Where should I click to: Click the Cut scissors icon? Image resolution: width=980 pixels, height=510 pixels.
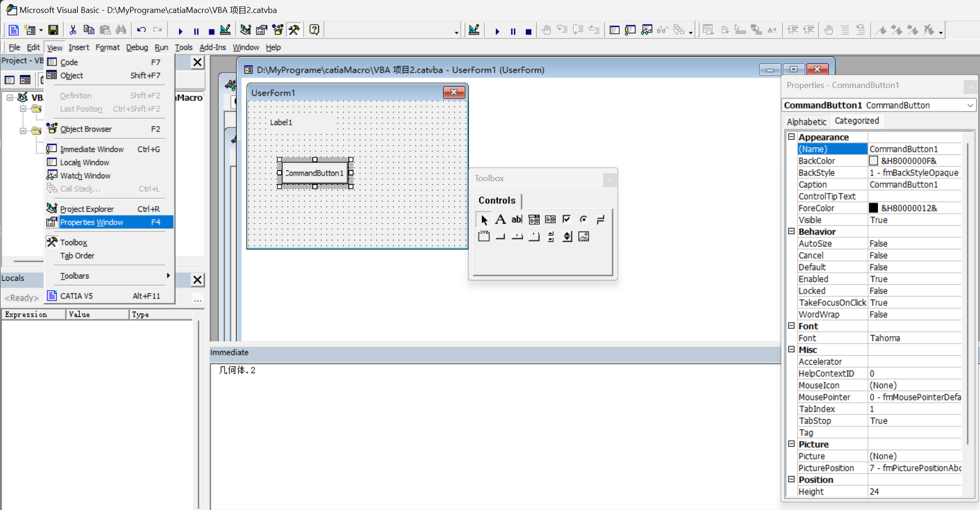click(x=73, y=30)
